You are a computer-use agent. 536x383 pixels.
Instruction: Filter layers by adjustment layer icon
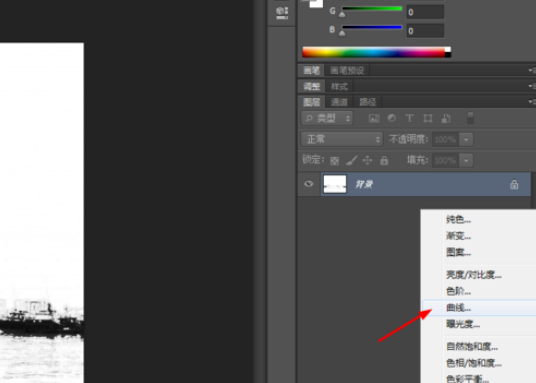pyautogui.click(x=392, y=118)
